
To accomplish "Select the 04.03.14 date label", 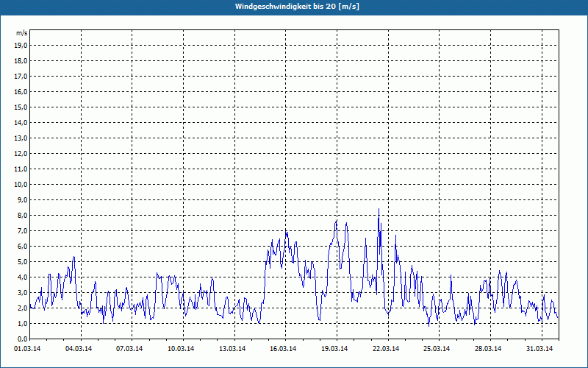I will tap(79, 349).
